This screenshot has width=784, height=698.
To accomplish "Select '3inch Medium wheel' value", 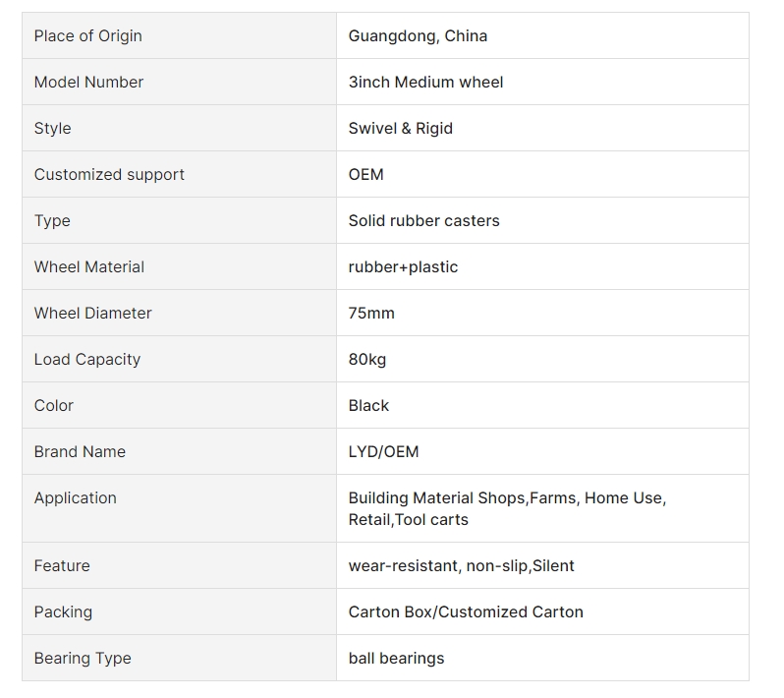I will point(425,82).
